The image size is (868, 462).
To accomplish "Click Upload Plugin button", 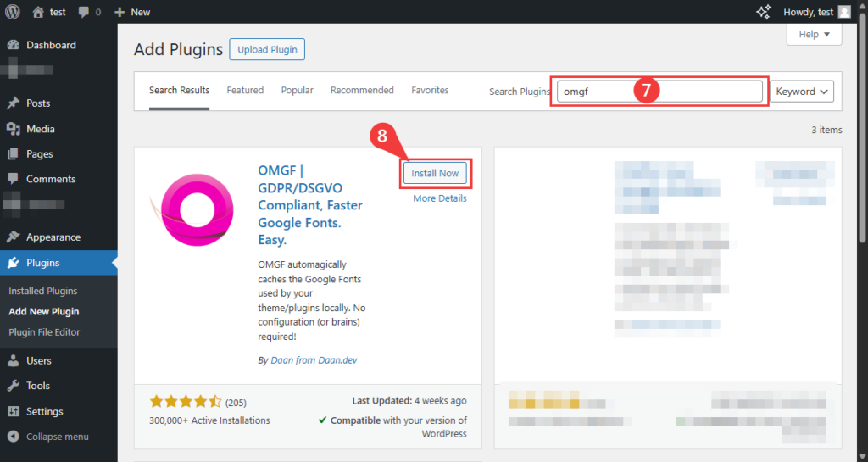I will pos(267,49).
